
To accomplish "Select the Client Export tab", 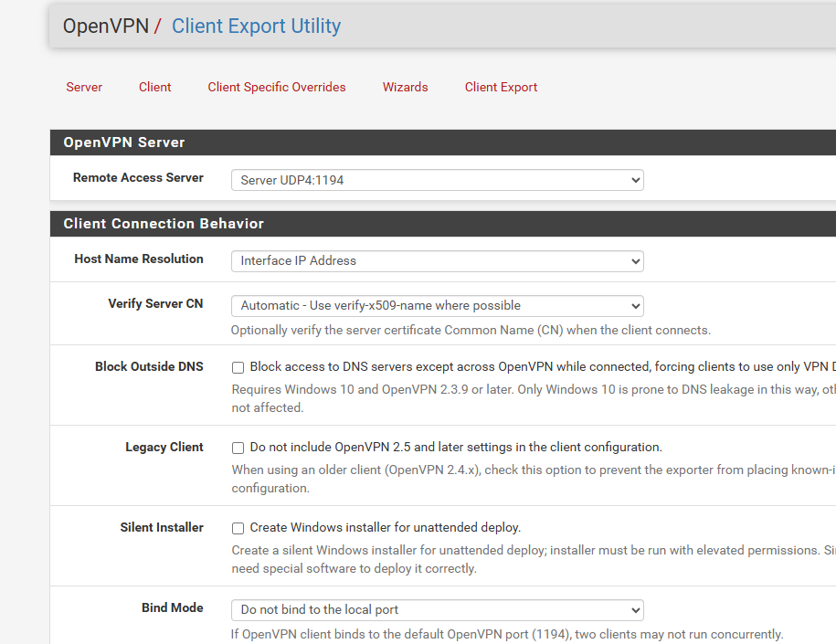I will point(501,87).
